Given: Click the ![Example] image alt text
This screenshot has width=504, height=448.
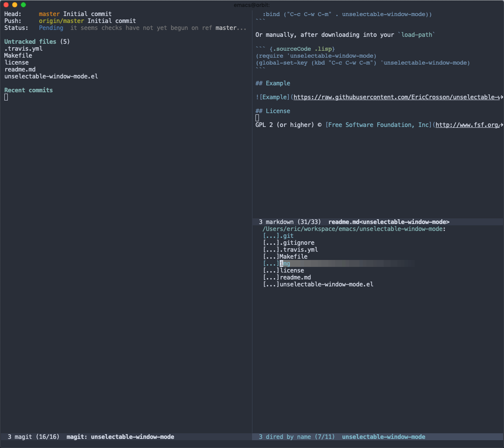Looking at the screenshot, I should click(273, 97).
